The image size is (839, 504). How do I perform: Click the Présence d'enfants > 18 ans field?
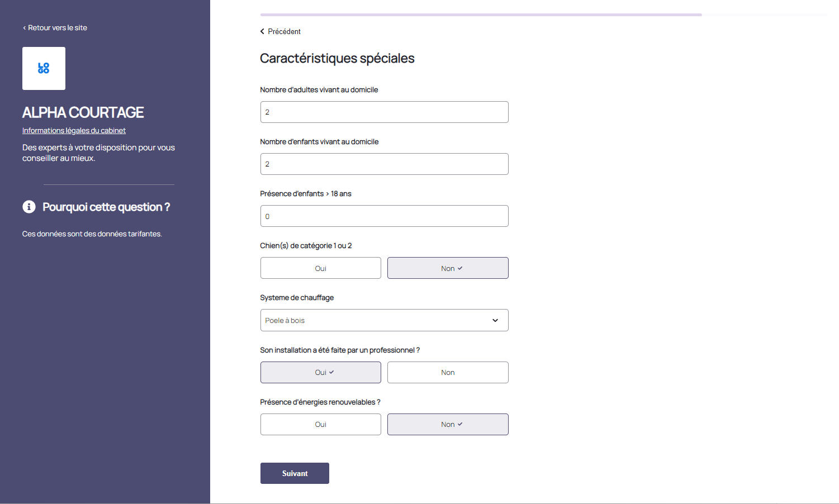pos(384,216)
